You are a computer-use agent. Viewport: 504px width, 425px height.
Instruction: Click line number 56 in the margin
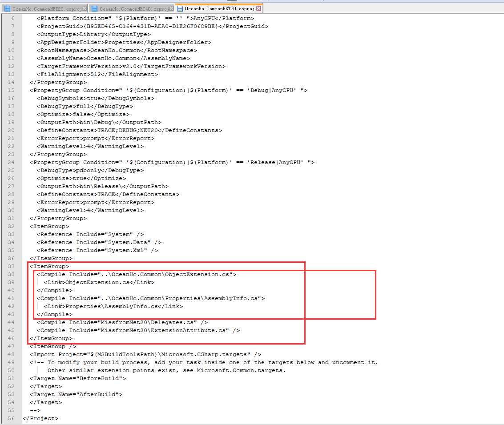[x=11, y=418]
